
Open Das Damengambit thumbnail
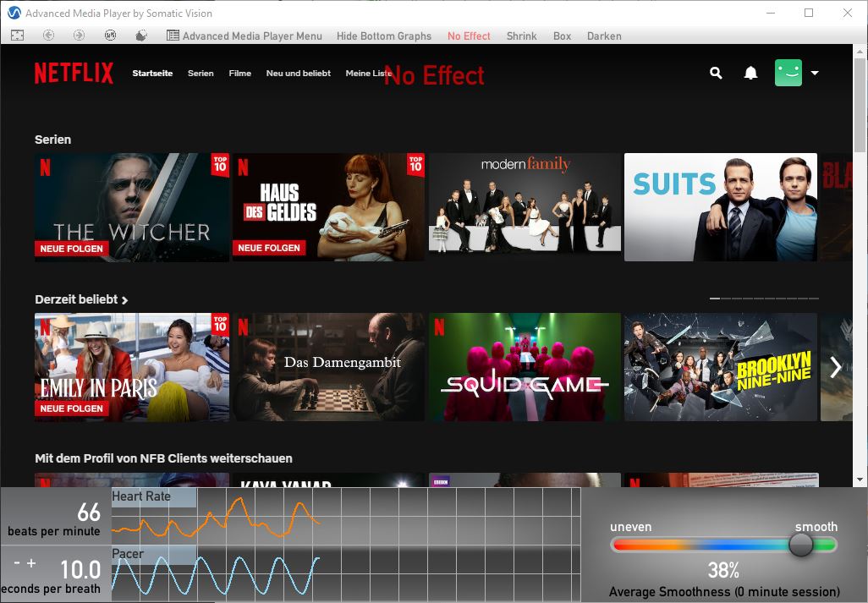[328, 367]
